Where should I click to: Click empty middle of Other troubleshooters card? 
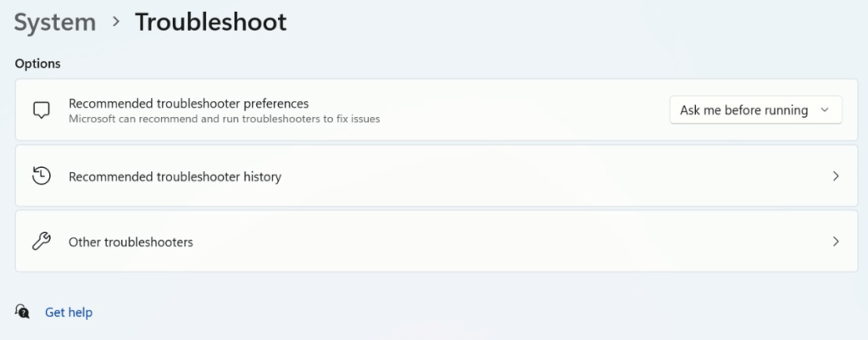pyautogui.click(x=509, y=242)
